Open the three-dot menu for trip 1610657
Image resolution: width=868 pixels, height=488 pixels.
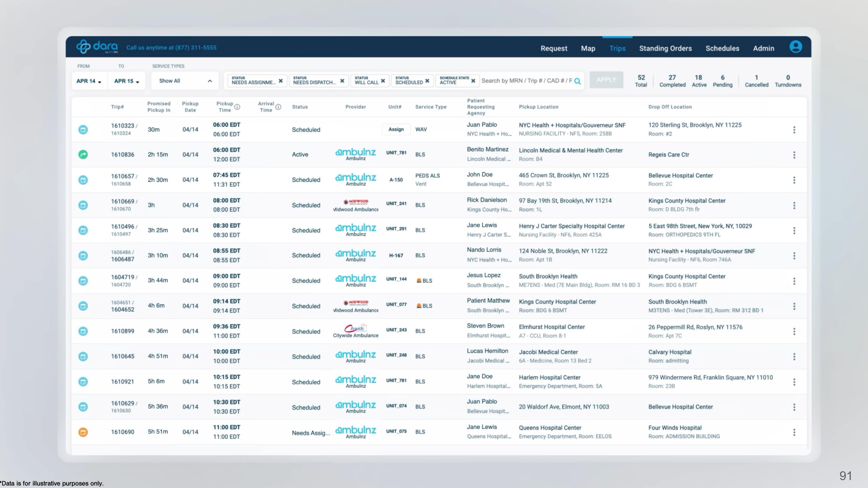[x=794, y=180]
